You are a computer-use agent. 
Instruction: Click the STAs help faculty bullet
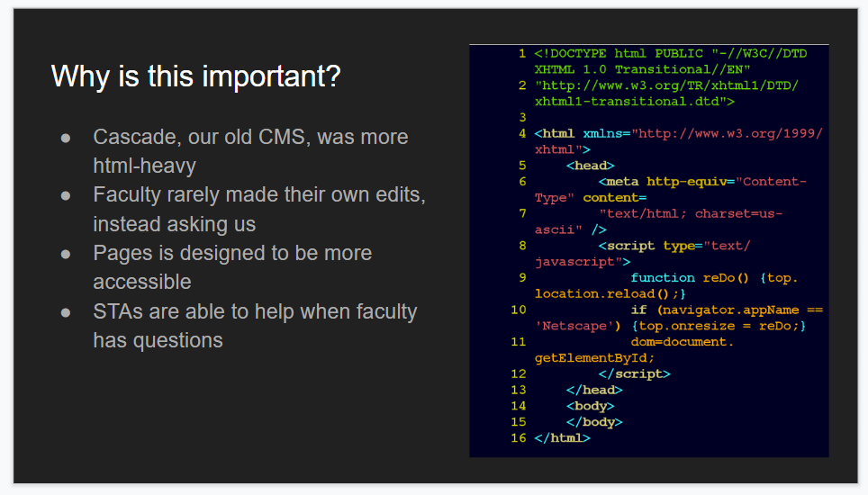(255, 326)
